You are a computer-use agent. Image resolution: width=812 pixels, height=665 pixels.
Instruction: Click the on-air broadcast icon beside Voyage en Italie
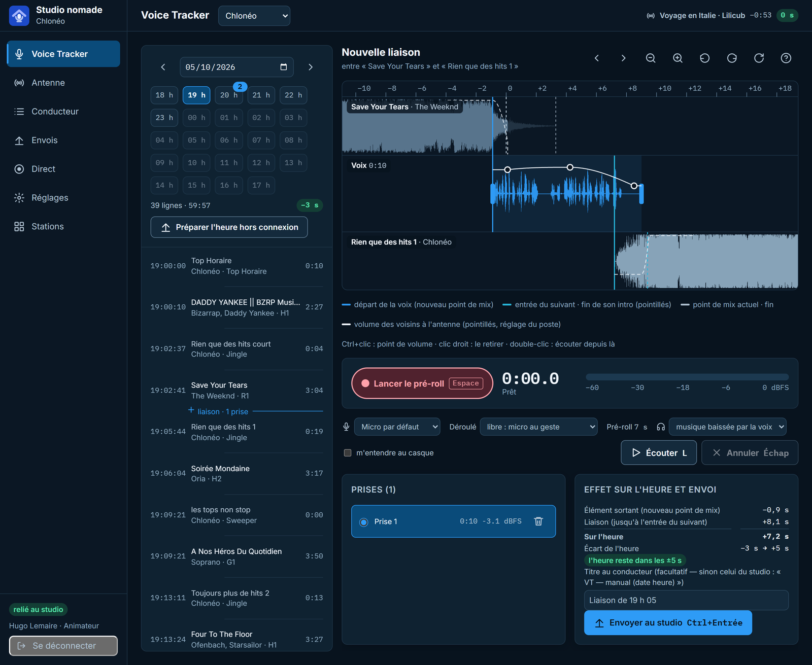[651, 16]
